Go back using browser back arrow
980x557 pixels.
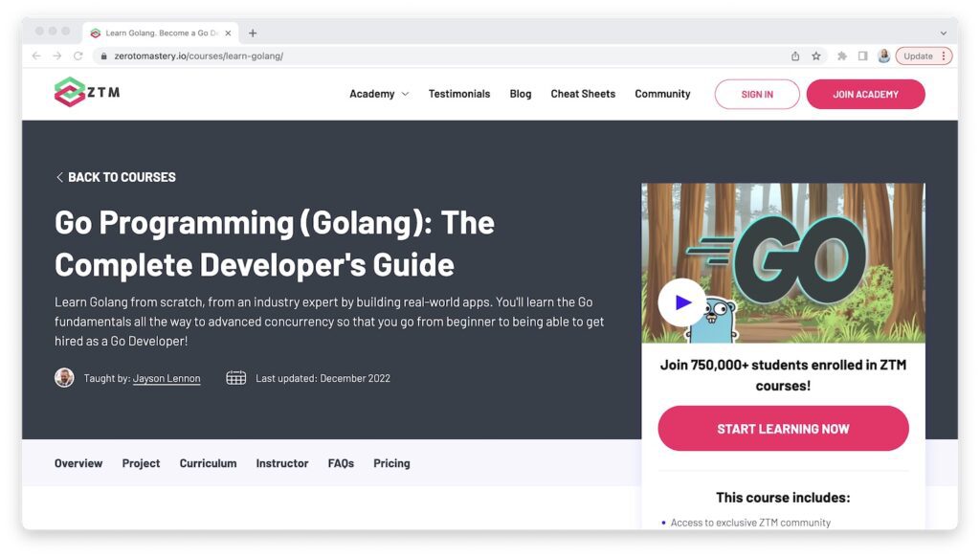click(x=36, y=56)
